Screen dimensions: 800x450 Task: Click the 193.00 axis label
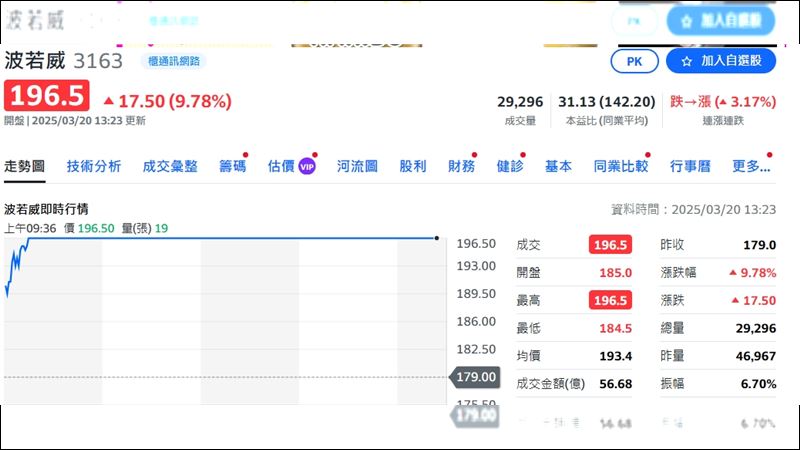tap(476, 266)
